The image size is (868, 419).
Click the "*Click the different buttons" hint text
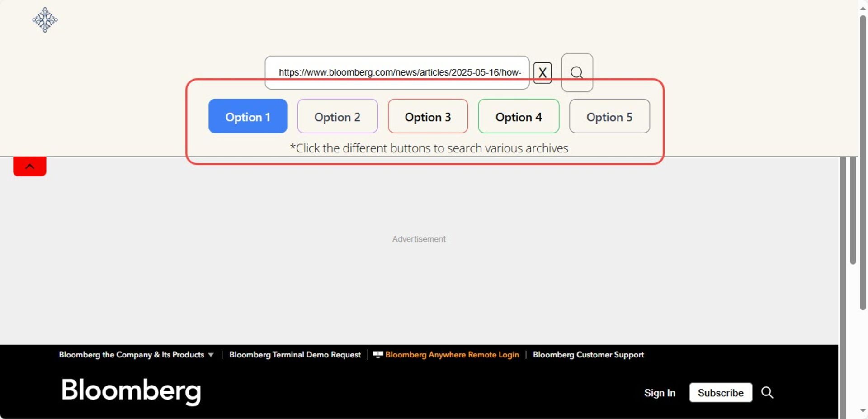[429, 148]
